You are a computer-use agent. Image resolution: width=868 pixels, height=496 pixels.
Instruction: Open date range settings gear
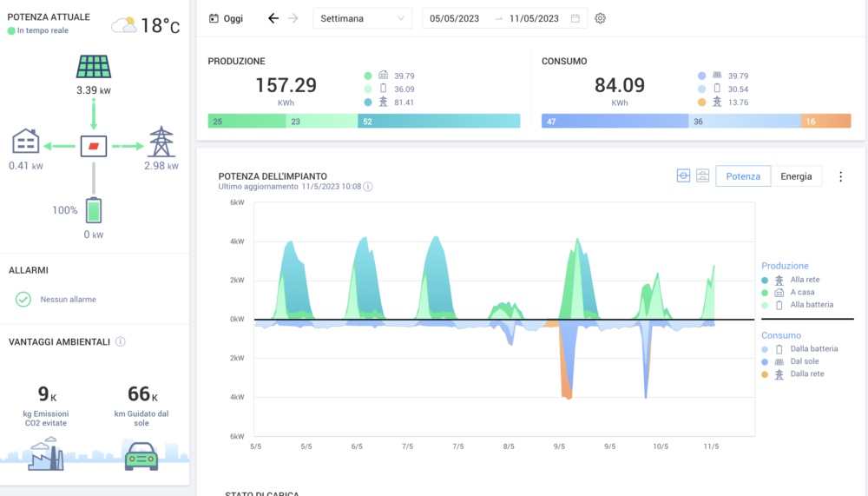pos(600,18)
